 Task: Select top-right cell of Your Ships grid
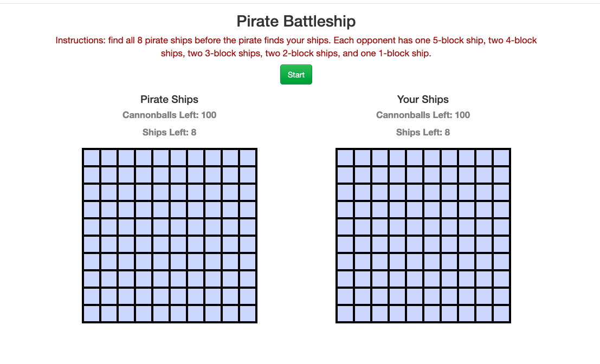(501, 158)
